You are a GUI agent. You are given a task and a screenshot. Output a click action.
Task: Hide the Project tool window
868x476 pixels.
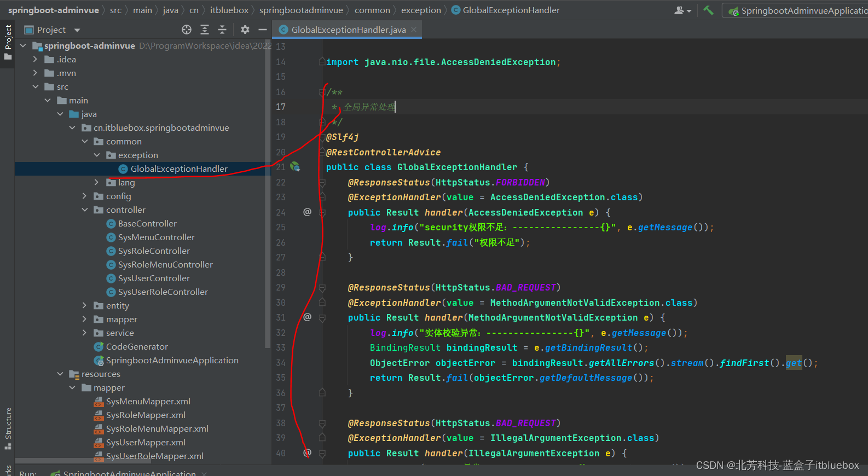(263, 30)
